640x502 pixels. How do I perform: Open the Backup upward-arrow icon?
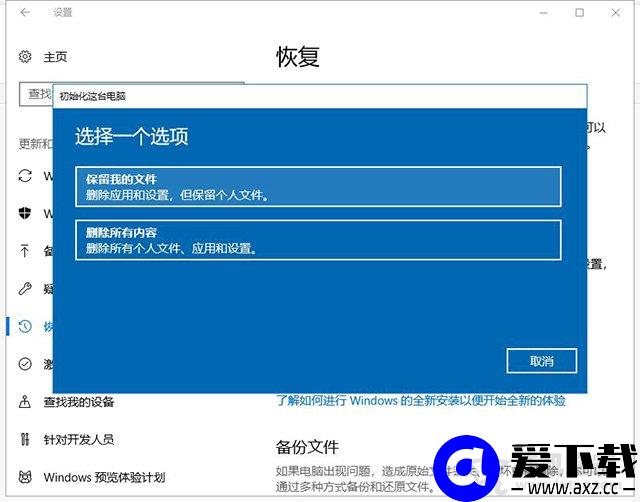pyautogui.click(x=25, y=250)
